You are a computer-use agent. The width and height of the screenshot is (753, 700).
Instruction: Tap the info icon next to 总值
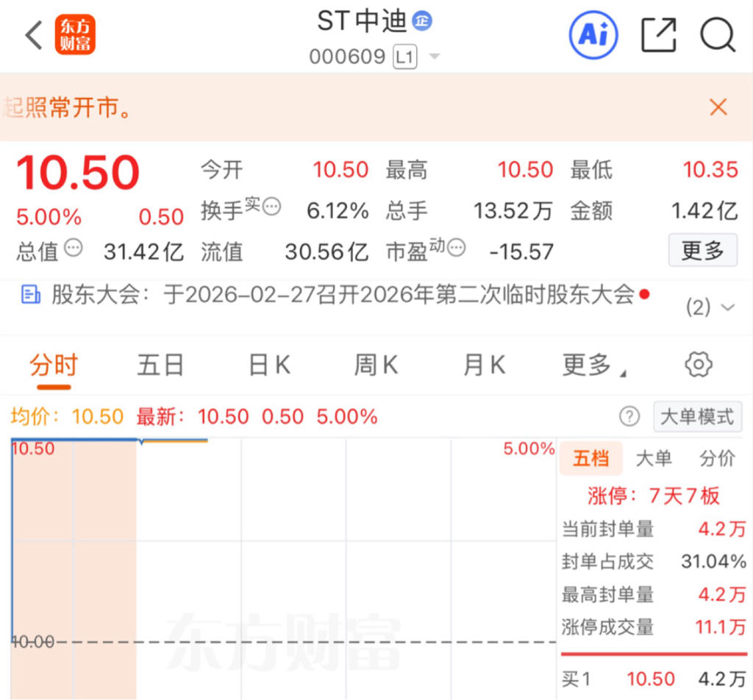point(74,248)
